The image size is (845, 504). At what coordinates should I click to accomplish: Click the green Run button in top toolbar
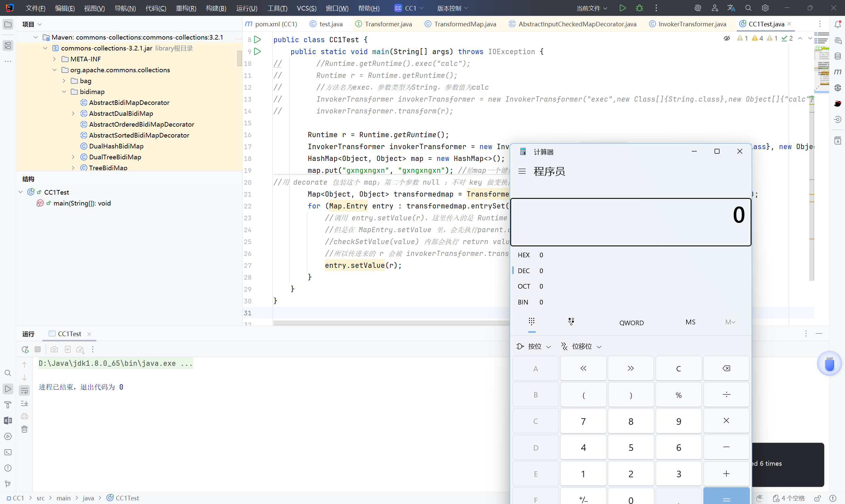(x=622, y=8)
